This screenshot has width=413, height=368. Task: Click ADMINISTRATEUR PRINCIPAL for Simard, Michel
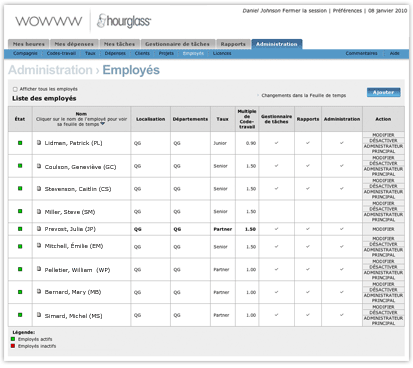click(x=383, y=321)
